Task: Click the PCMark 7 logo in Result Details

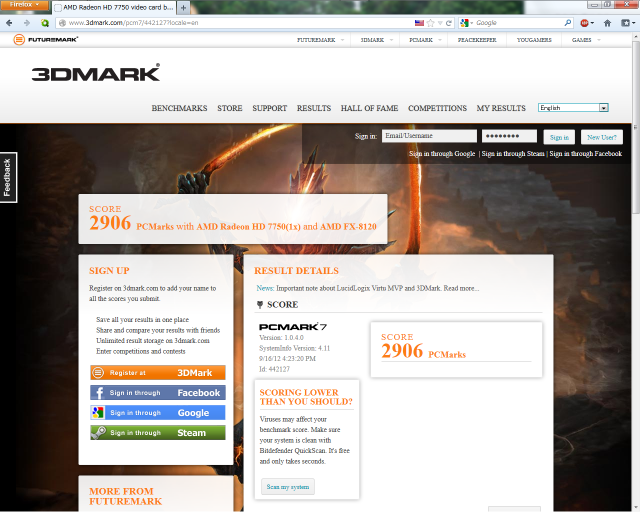Action: pyautogui.click(x=293, y=327)
